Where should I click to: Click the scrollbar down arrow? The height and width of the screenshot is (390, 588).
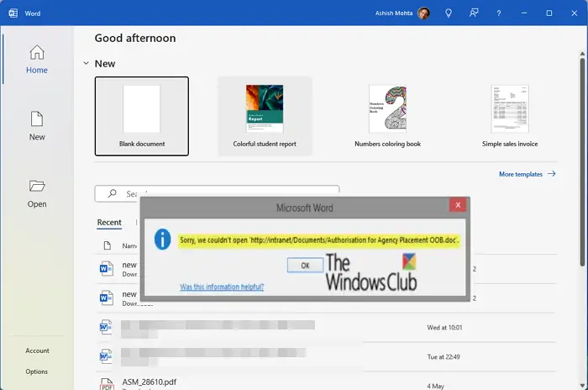point(582,385)
